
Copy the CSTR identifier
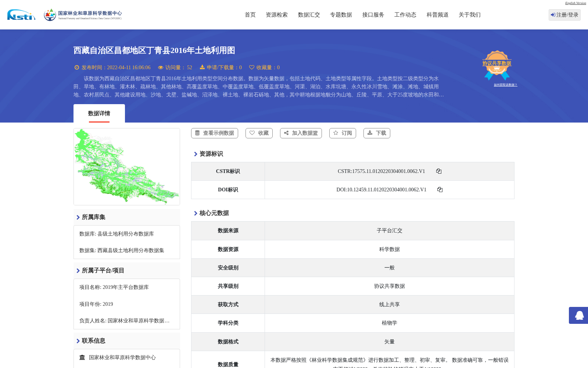click(x=439, y=171)
